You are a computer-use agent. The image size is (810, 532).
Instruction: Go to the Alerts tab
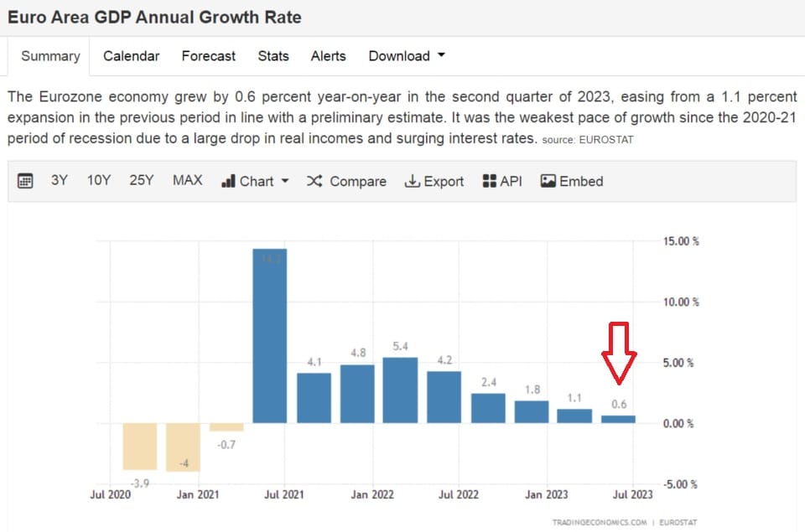[x=328, y=56]
